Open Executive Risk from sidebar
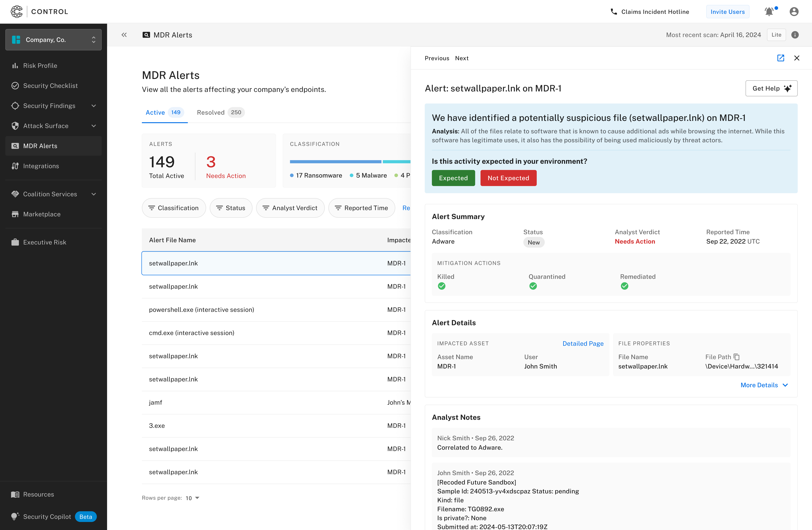 (x=54, y=242)
